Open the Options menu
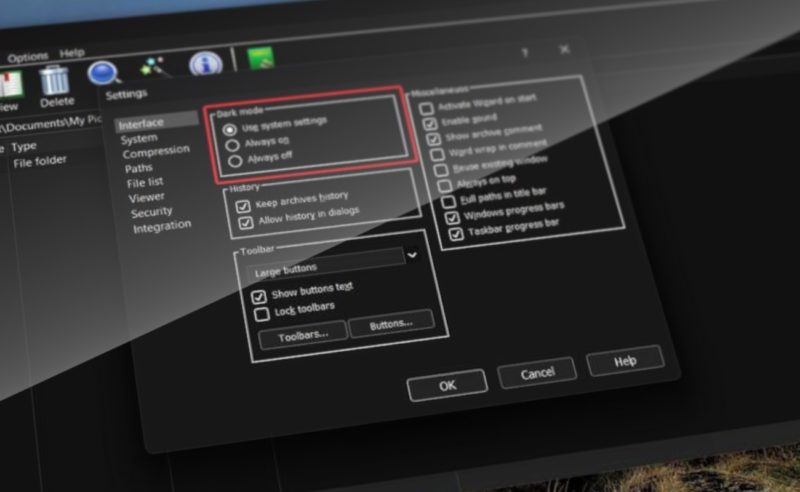Viewport: 800px width, 492px height. pyautogui.click(x=28, y=57)
